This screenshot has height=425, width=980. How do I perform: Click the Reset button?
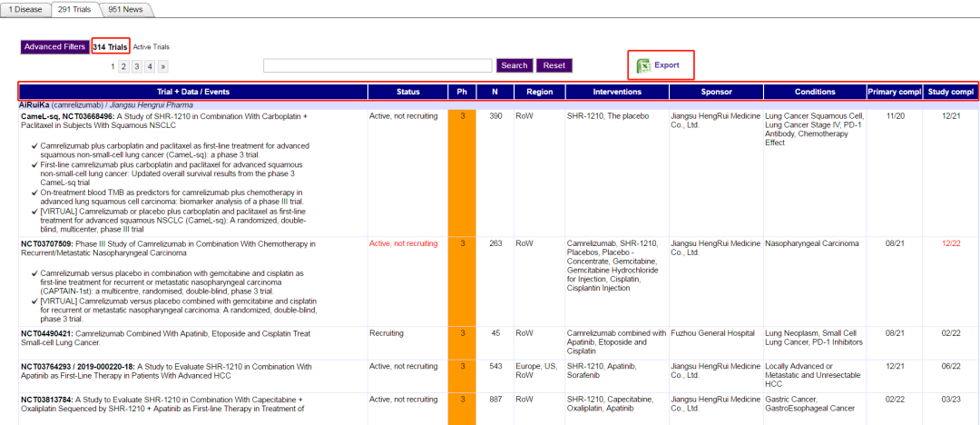click(x=554, y=65)
